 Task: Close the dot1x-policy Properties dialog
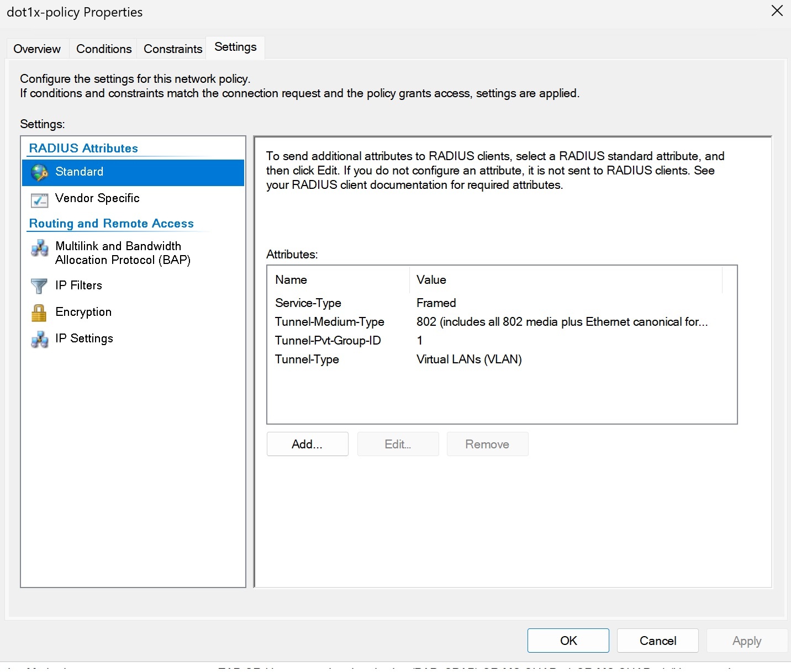(x=777, y=11)
